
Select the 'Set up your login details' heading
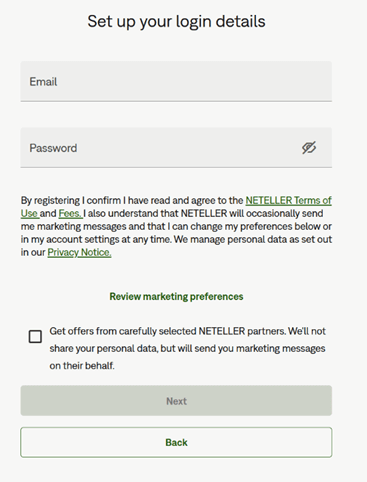click(176, 21)
